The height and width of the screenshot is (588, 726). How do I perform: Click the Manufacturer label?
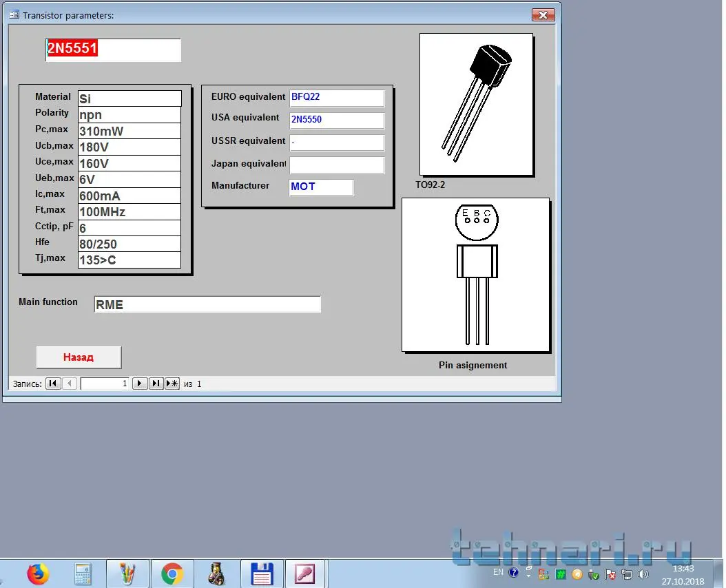click(x=240, y=186)
